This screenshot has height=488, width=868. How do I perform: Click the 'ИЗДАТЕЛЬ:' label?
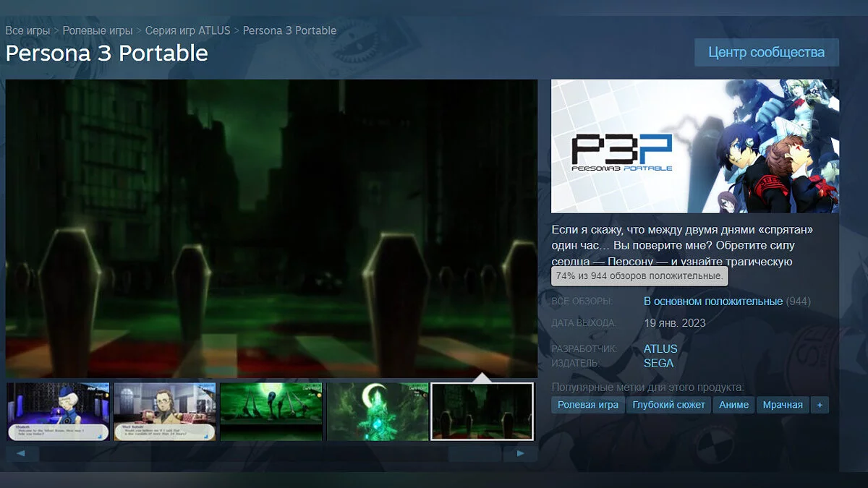[x=576, y=364]
